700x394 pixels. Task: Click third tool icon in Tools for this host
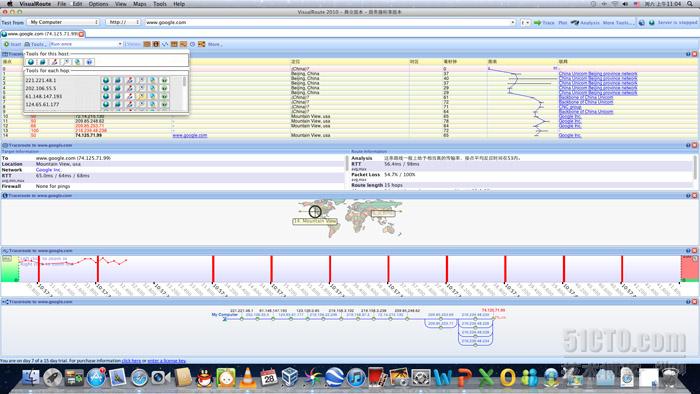(x=54, y=62)
